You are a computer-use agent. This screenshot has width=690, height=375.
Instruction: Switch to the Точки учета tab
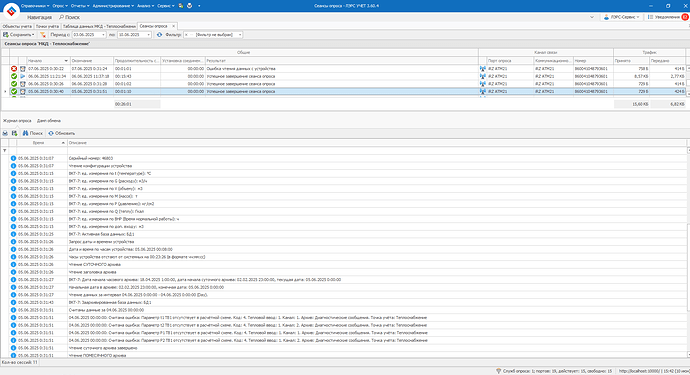coord(47,26)
